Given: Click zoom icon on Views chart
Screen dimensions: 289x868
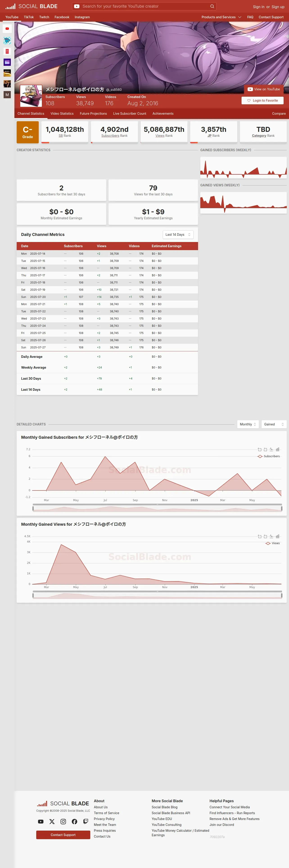Looking at the screenshot, I should 259,537.
